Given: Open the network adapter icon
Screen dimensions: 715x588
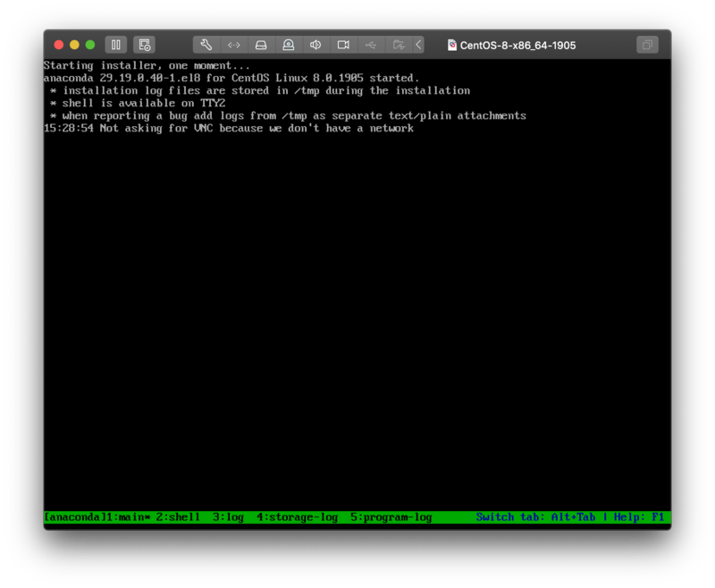Looking at the screenshot, I should coord(234,45).
